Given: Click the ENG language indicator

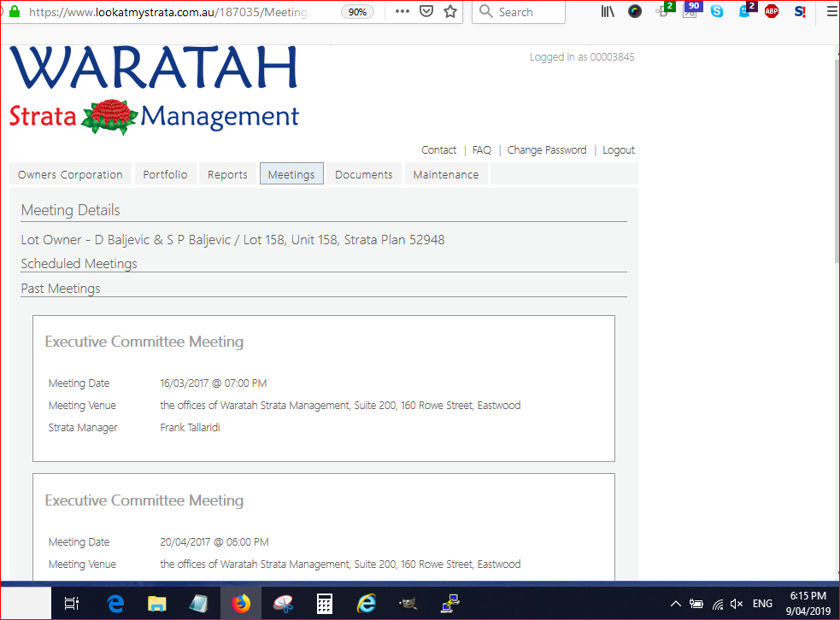Looking at the screenshot, I should pyautogui.click(x=762, y=604).
